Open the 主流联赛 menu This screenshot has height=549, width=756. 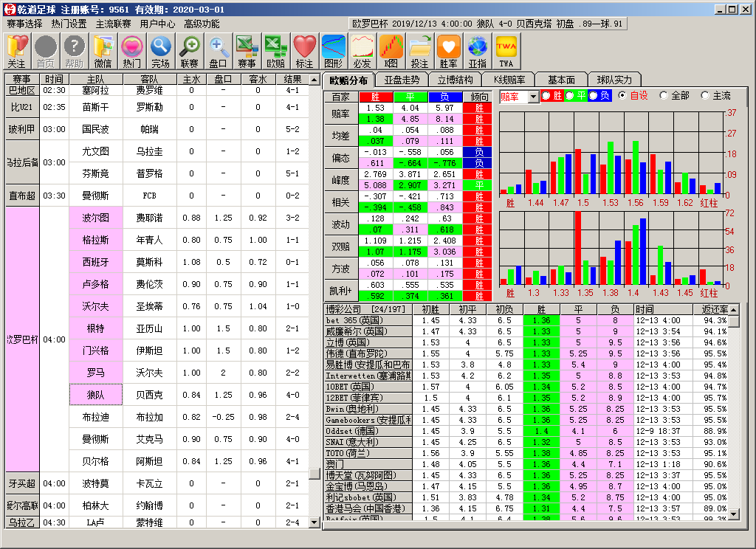[113, 24]
